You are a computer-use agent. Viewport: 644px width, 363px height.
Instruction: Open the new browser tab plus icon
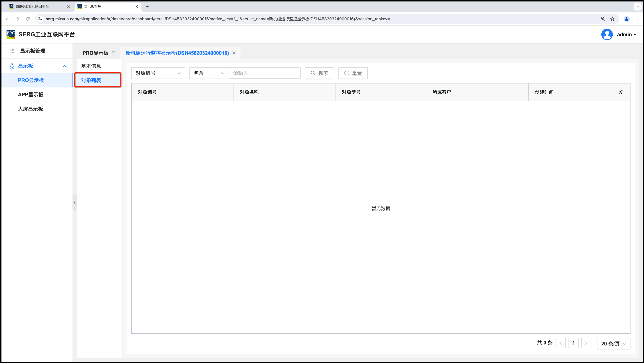coord(147,6)
